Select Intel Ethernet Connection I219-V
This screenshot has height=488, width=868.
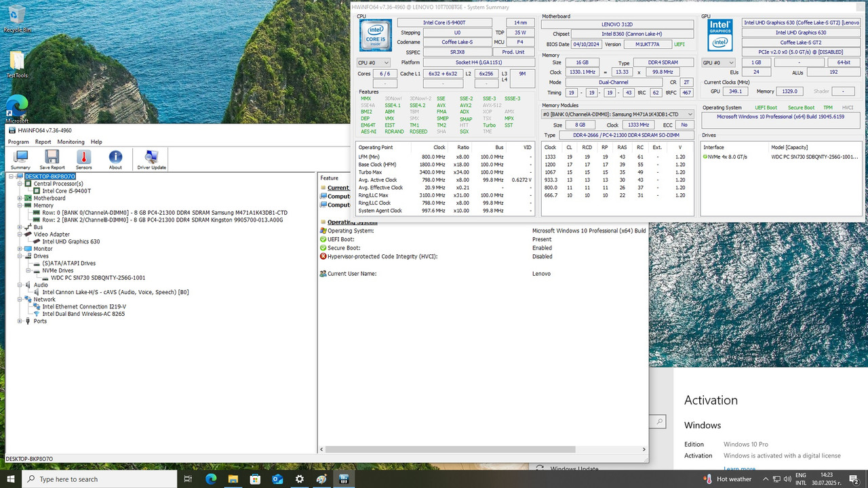pos(84,306)
